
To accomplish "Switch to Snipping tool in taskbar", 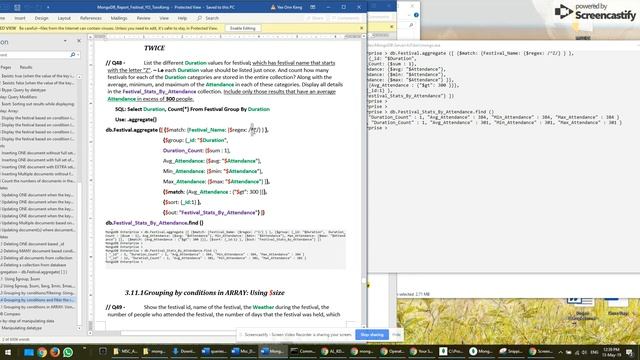I will [x=512, y=351].
